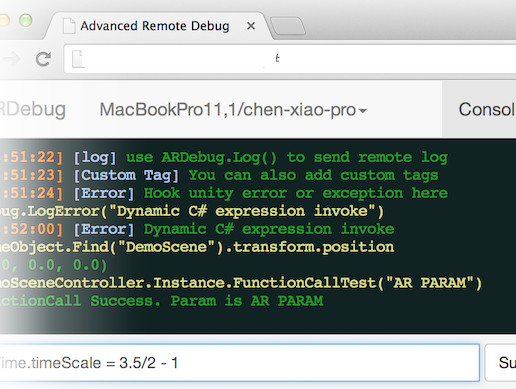Click the green maximize window button
This screenshot has height=389, width=516.
pyautogui.click(x=25, y=20)
